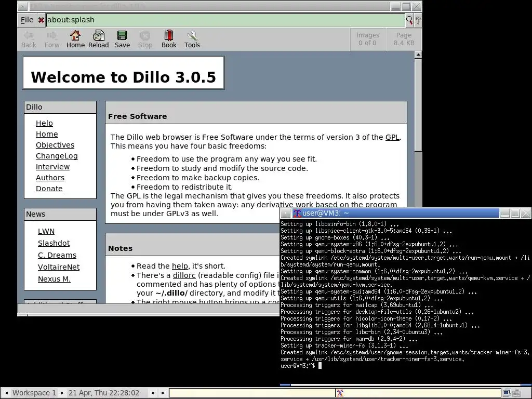Open the File menu in Dillo
Image resolution: width=532 pixels, height=399 pixels.
coord(27,20)
